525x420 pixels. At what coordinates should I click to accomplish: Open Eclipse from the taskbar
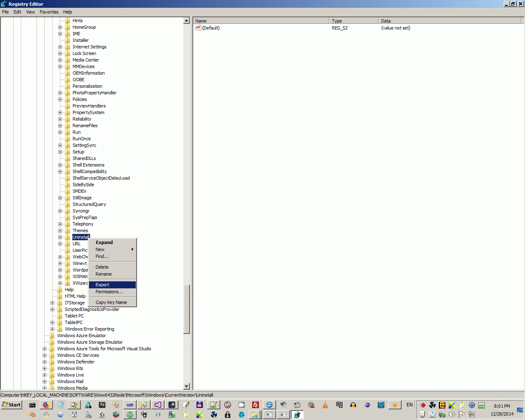367,405
